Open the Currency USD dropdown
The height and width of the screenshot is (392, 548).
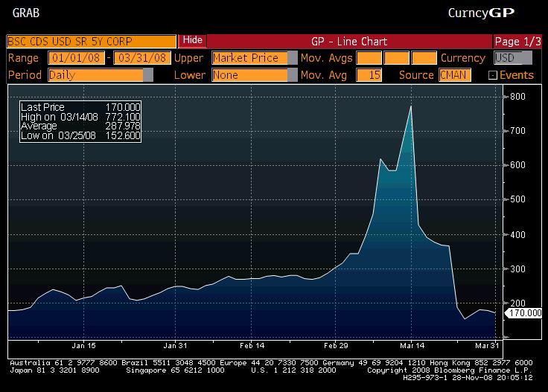(x=513, y=58)
